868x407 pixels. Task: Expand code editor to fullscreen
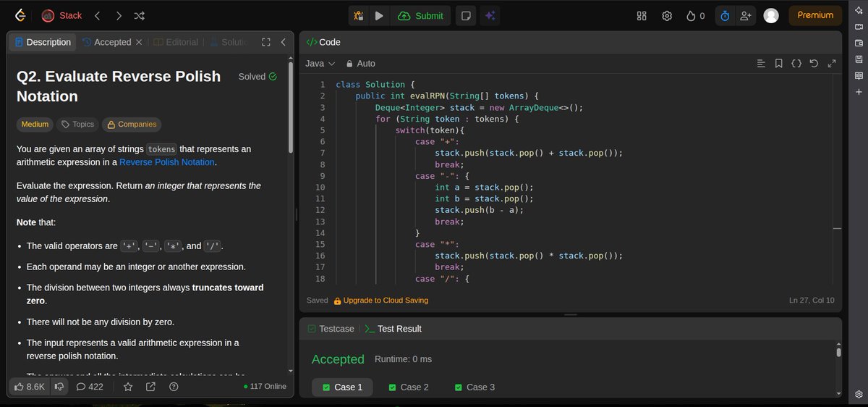pyautogui.click(x=831, y=64)
